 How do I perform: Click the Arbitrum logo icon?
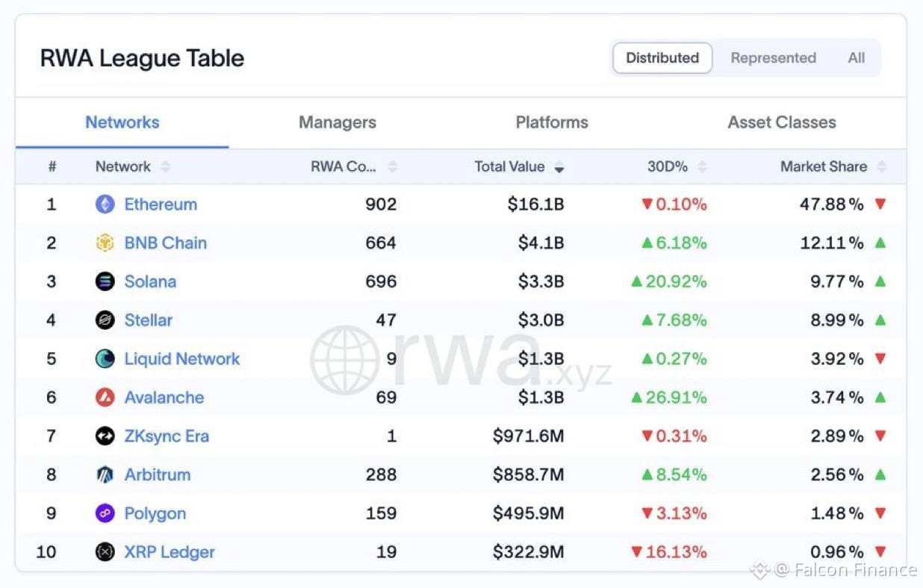pos(105,475)
